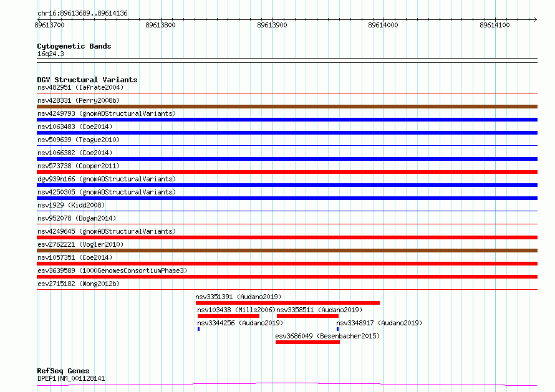Click the Cytogenetic Bands track heading
The width and height of the screenshot is (555, 392).
(74, 46)
